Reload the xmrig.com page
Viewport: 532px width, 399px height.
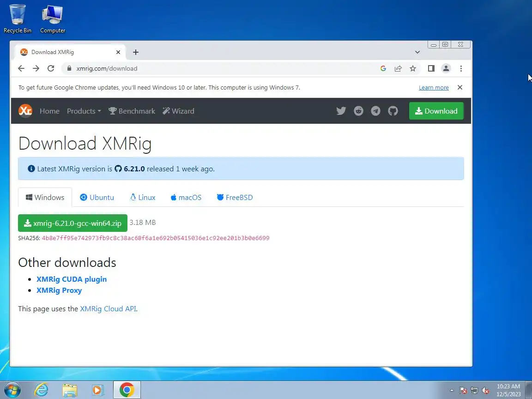tap(51, 68)
